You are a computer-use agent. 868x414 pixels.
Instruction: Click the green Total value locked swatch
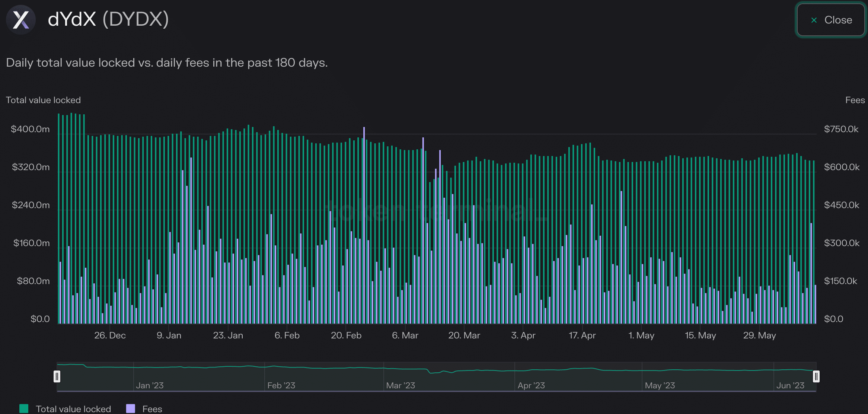(24, 408)
